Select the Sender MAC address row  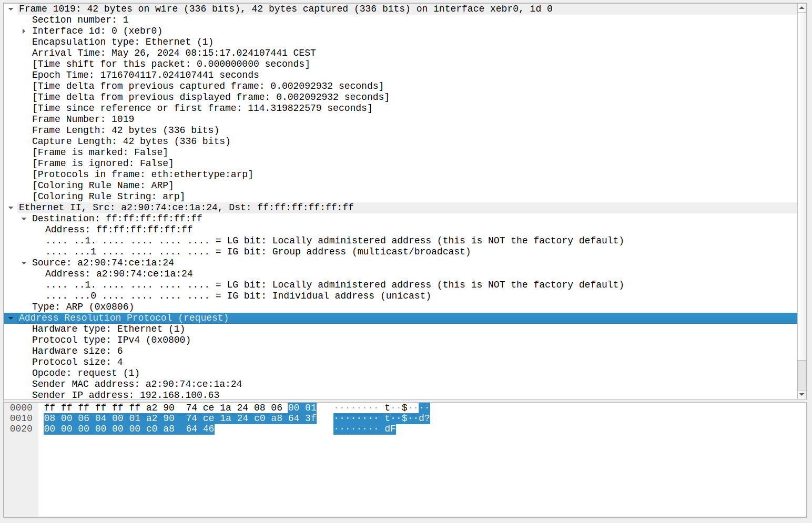[137, 384]
